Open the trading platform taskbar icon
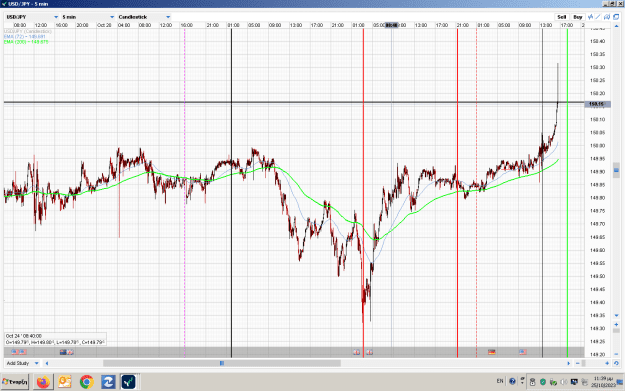The image size is (625, 391). pos(129,382)
